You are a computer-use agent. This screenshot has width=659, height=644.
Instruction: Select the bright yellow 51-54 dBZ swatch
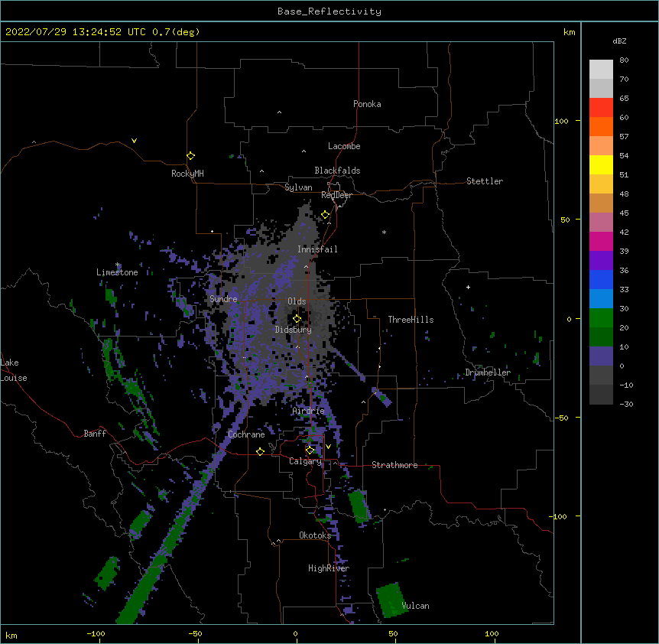(x=601, y=164)
